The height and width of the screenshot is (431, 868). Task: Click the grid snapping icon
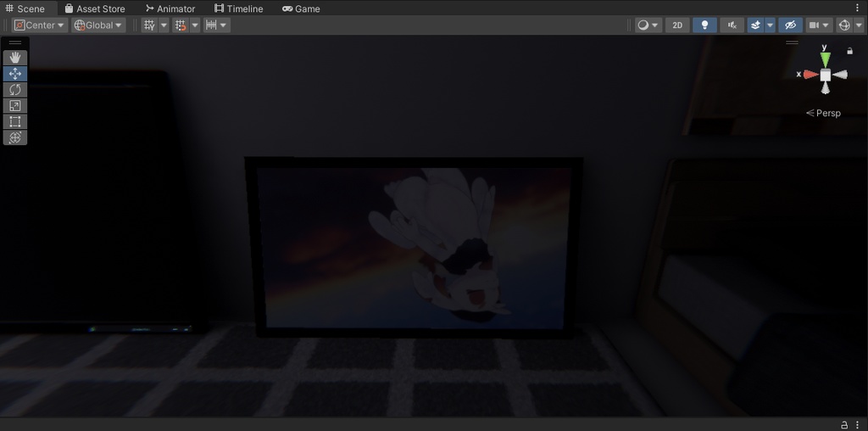[x=181, y=25]
